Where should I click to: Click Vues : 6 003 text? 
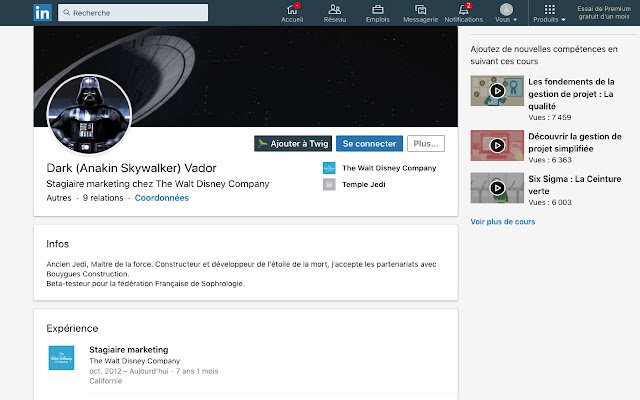click(550, 202)
